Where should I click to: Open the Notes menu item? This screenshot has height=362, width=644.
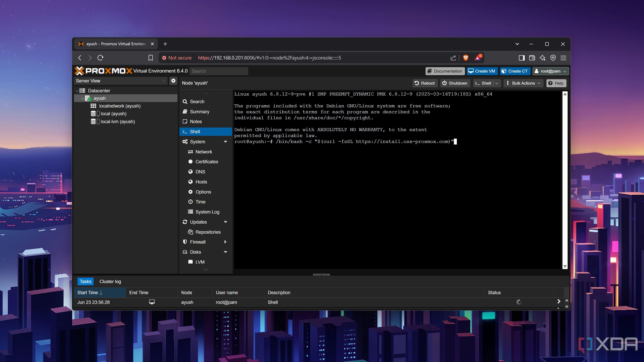point(206,121)
